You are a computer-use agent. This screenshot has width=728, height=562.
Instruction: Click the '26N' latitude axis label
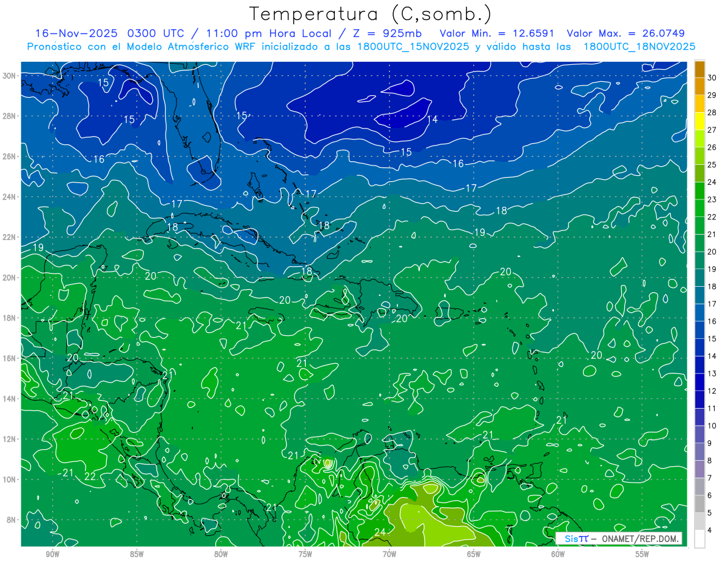[x=10, y=156]
